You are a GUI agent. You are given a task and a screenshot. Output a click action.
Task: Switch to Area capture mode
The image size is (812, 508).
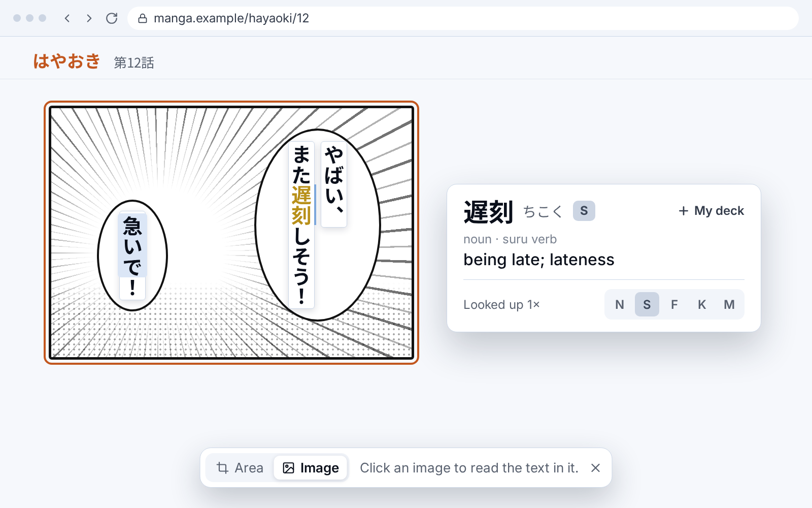(x=240, y=468)
